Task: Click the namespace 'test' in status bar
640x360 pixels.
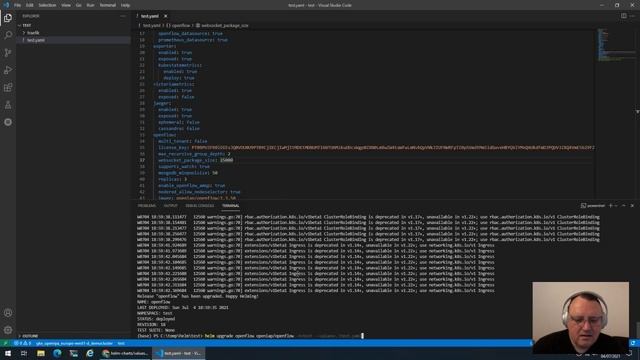Action: pos(121,343)
